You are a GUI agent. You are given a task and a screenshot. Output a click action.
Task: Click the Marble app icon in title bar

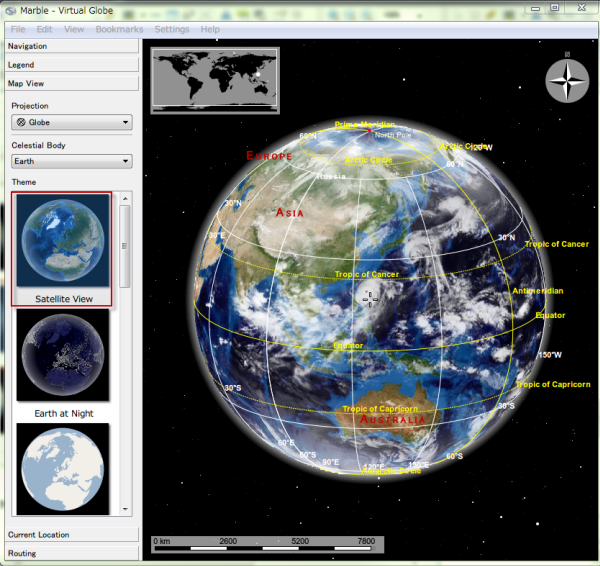coord(11,11)
